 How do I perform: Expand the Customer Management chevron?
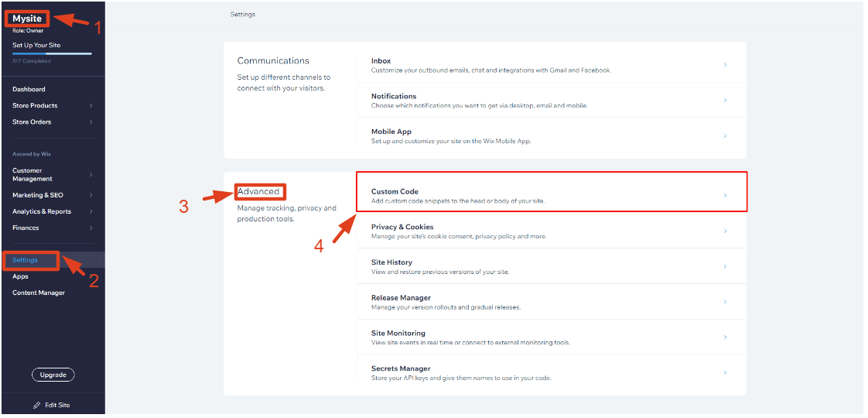tap(91, 175)
